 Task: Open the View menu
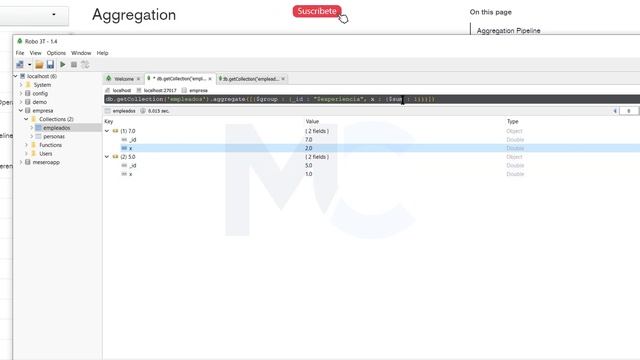(x=36, y=53)
